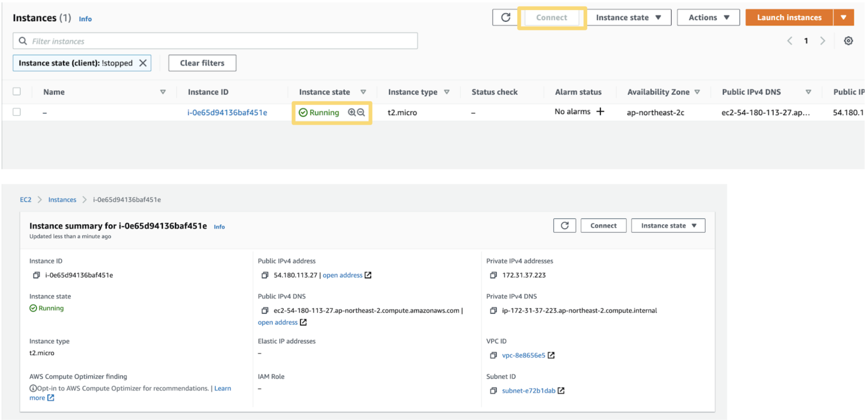Viewport: 868px width, 420px height.
Task: Copy the Public IPv4 DNS name
Action: click(x=265, y=311)
